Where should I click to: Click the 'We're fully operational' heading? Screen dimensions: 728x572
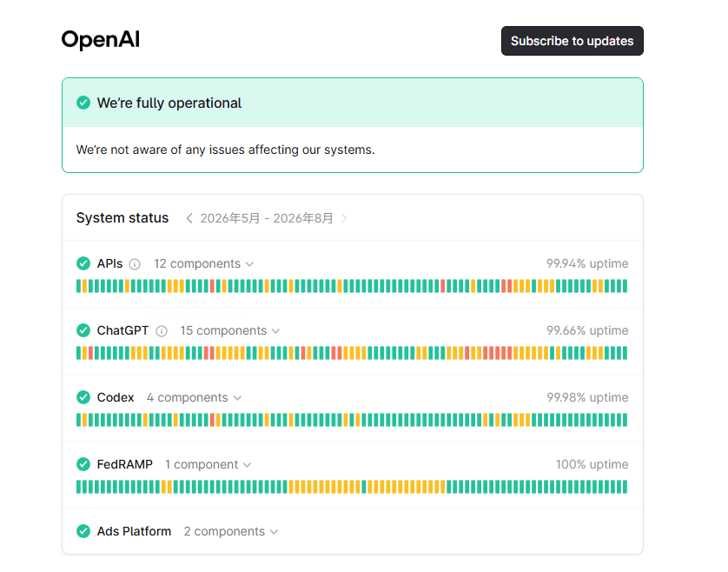169,103
